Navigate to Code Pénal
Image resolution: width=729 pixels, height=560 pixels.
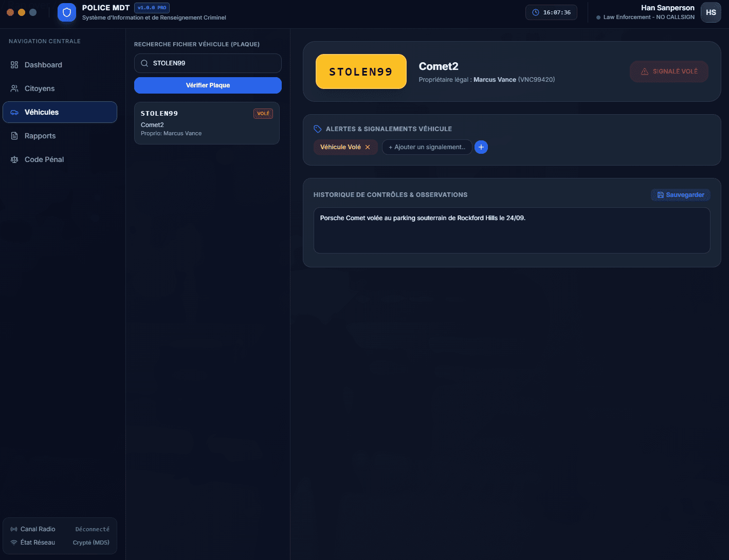click(60, 159)
